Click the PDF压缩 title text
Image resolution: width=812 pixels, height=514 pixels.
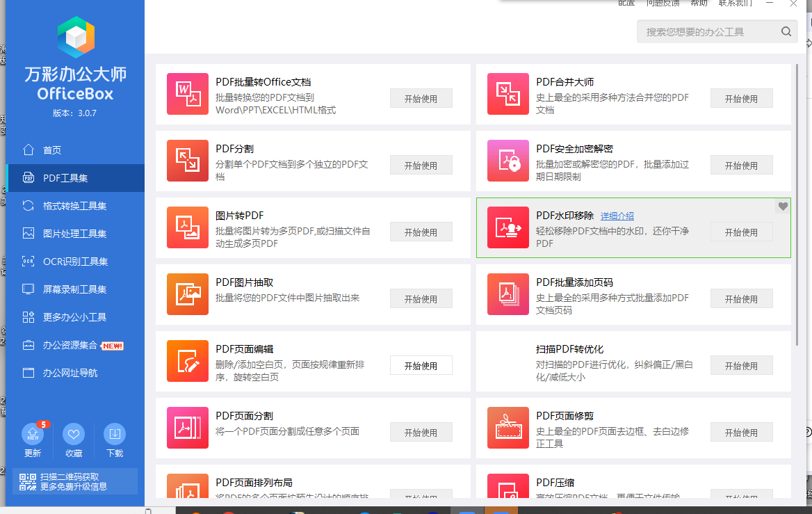coord(555,483)
